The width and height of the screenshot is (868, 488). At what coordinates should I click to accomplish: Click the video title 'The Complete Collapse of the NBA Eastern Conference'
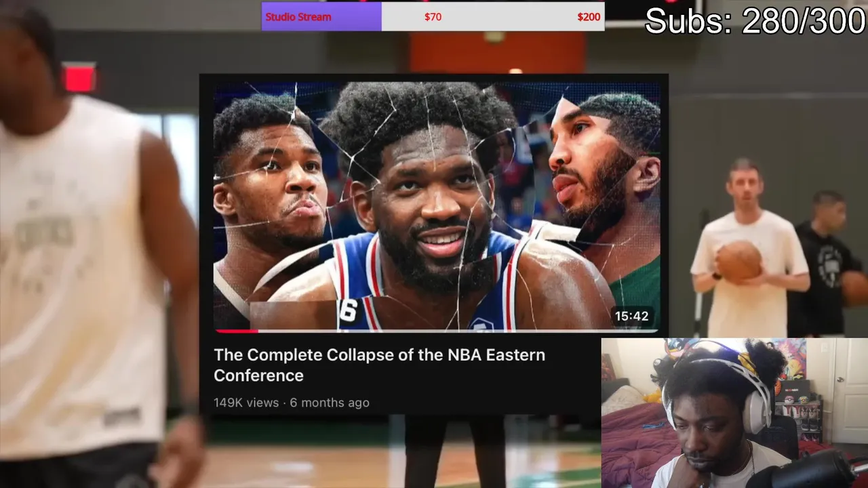coord(379,365)
